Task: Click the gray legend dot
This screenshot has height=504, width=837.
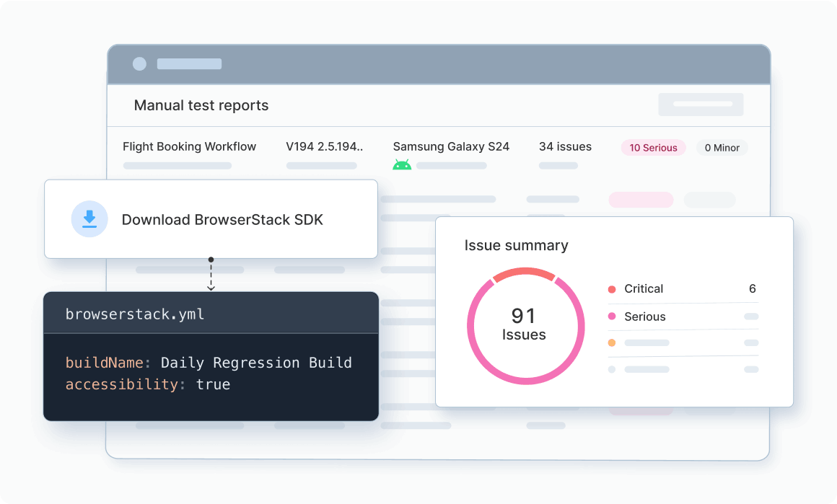Action: click(x=612, y=369)
